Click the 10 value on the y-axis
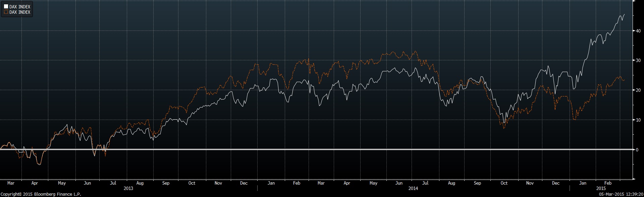 (x=638, y=120)
